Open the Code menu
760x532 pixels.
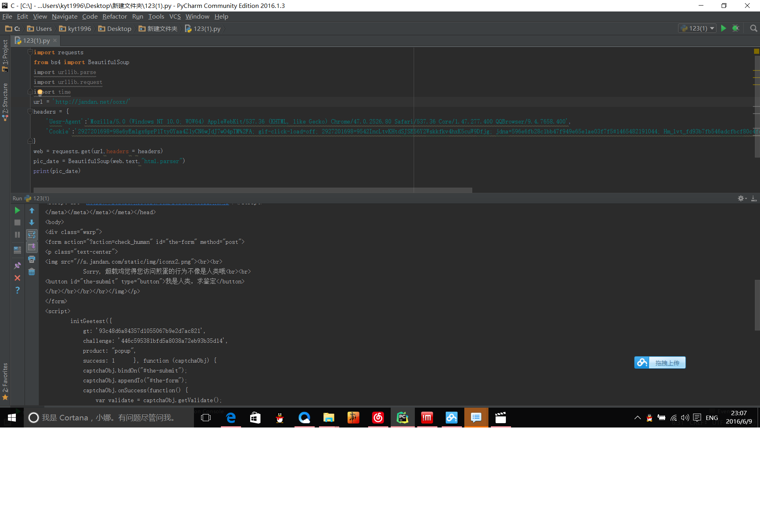pyautogui.click(x=90, y=17)
